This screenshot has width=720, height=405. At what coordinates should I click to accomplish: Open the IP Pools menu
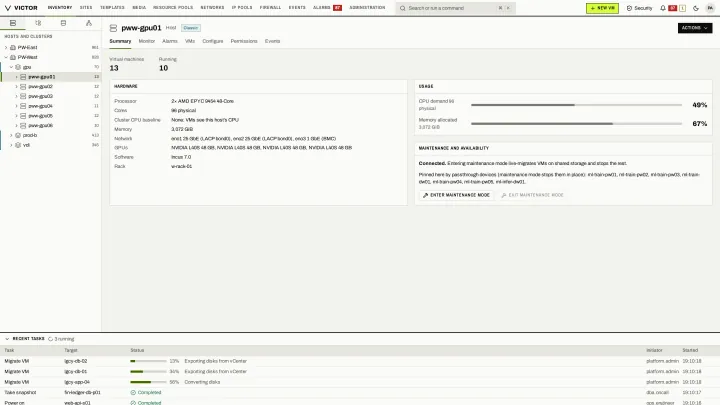click(x=242, y=8)
